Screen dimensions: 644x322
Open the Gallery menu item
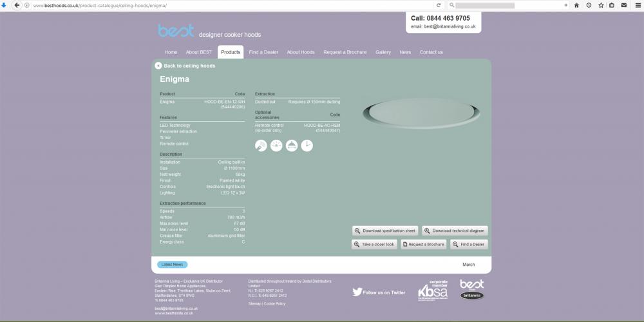tap(383, 52)
